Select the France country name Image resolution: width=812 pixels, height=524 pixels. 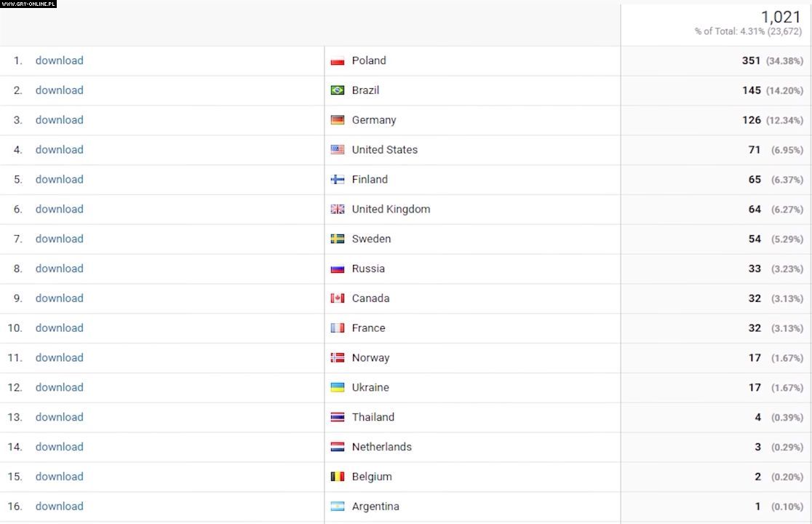368,327
